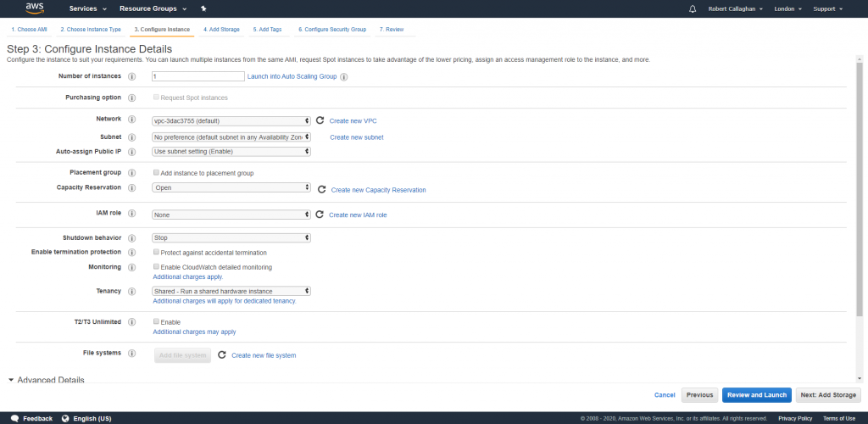The image size is (868, 424).
Task: Refresh the Network VPC list
Action: pos(320,120)
